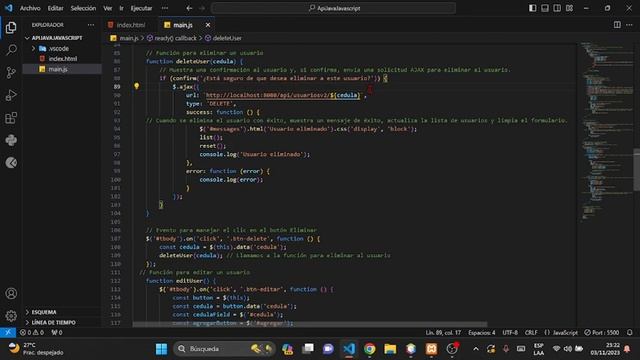The height and width of the screenshot is (360, 640).
Task: Click the lightbulb code action on line 89
Action: coord(136,86)
